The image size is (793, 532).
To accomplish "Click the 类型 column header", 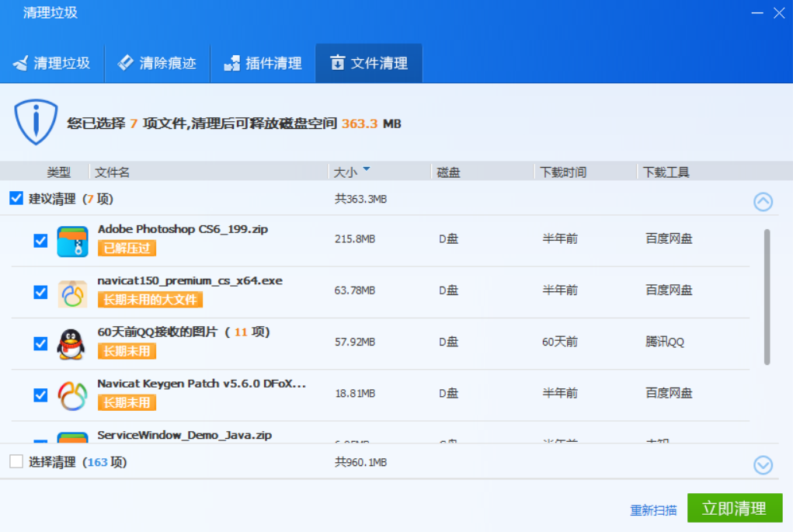I will point(59,172).
